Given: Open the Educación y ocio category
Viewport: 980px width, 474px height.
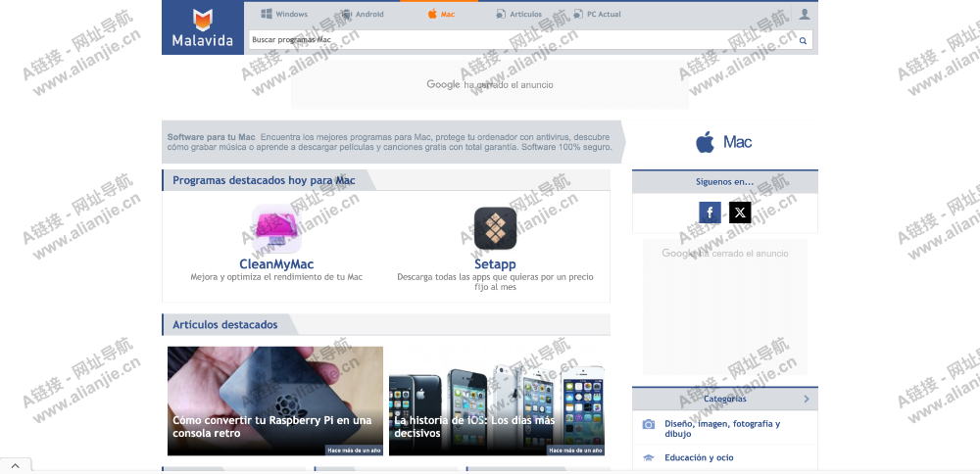Looking at the screenshot, I should [699, 457].
